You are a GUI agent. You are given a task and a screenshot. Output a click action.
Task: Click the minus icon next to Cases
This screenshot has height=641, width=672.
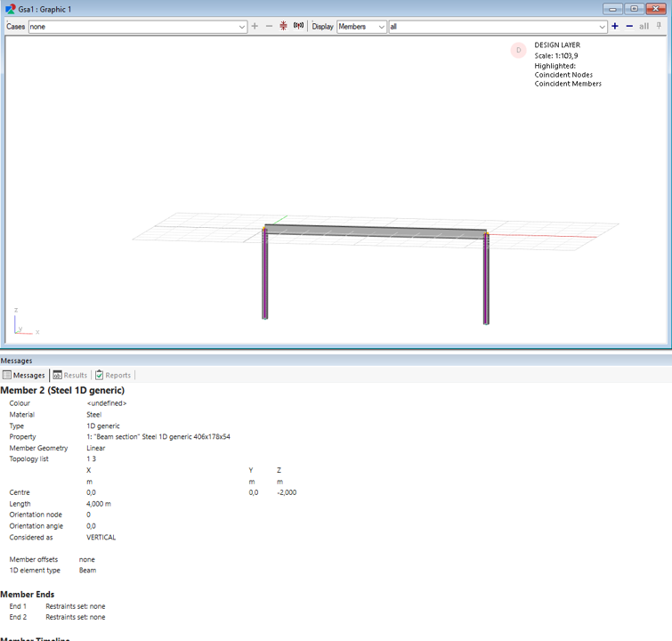coord(270,27)
